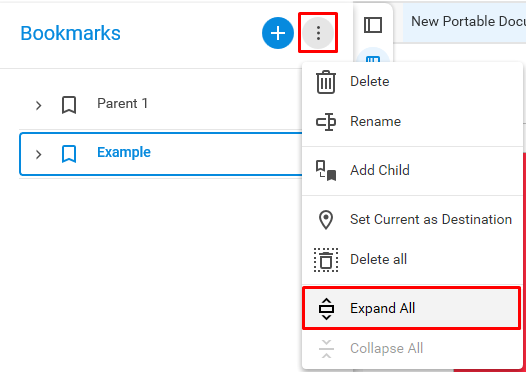Click the bookmark icon beside Parent 1
The width and height of the screenshot is (526, 372).
pos(69,105)
